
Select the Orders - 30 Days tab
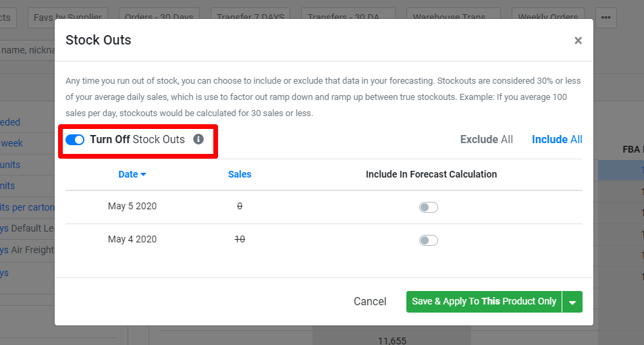(159, 18)
